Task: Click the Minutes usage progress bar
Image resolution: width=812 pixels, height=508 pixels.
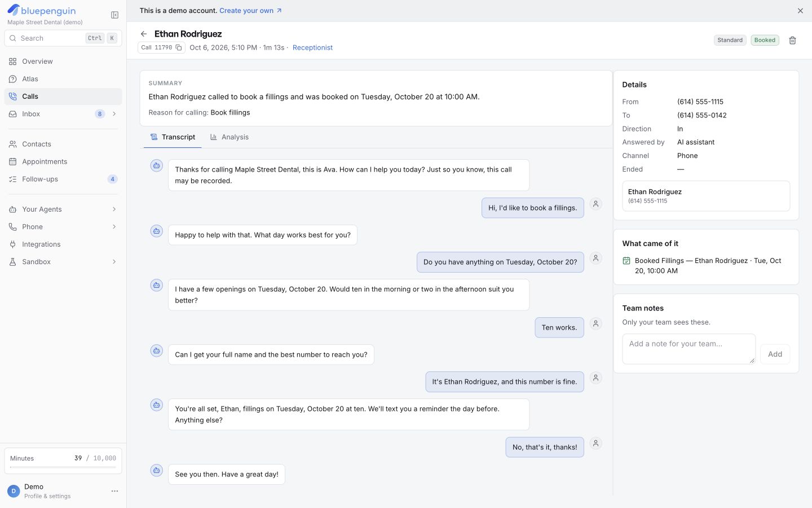Action: 63,467
